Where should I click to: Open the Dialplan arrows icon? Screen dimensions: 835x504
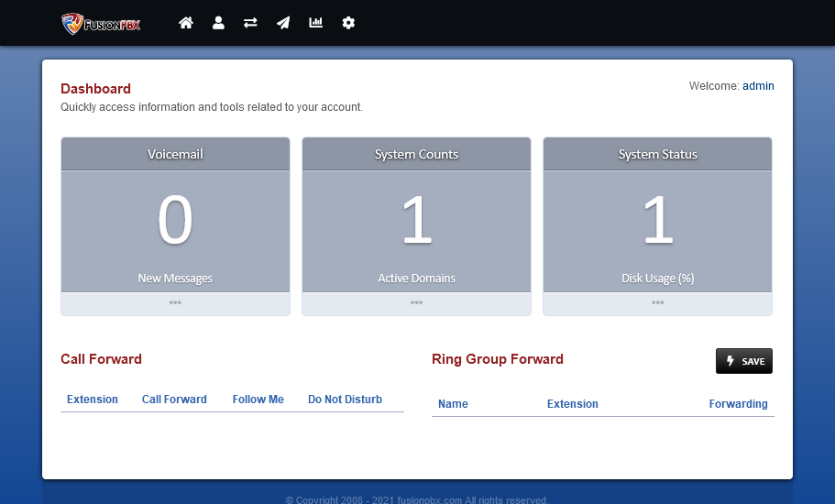pyautogui.click(x=250, y=23)
